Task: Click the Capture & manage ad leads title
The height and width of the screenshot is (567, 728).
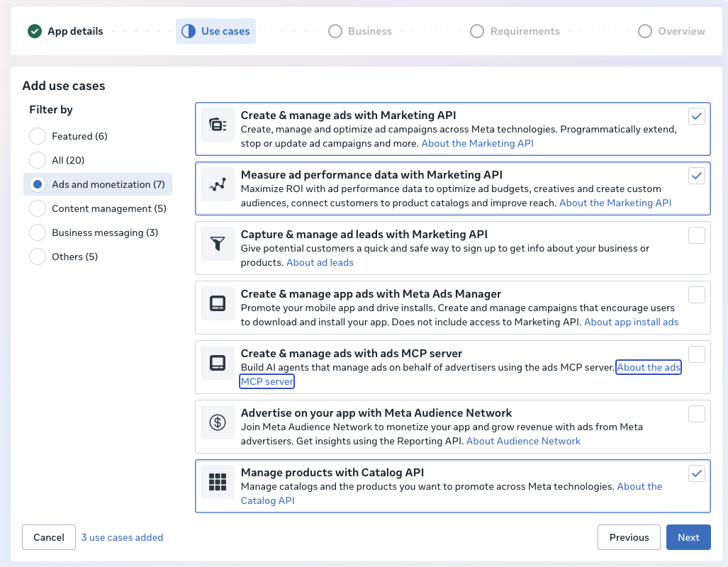Action: click(x=364, y=234)
